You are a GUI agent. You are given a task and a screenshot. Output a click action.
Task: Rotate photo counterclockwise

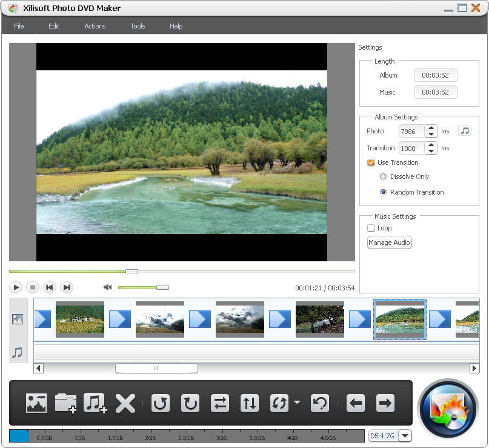[161, 403]
